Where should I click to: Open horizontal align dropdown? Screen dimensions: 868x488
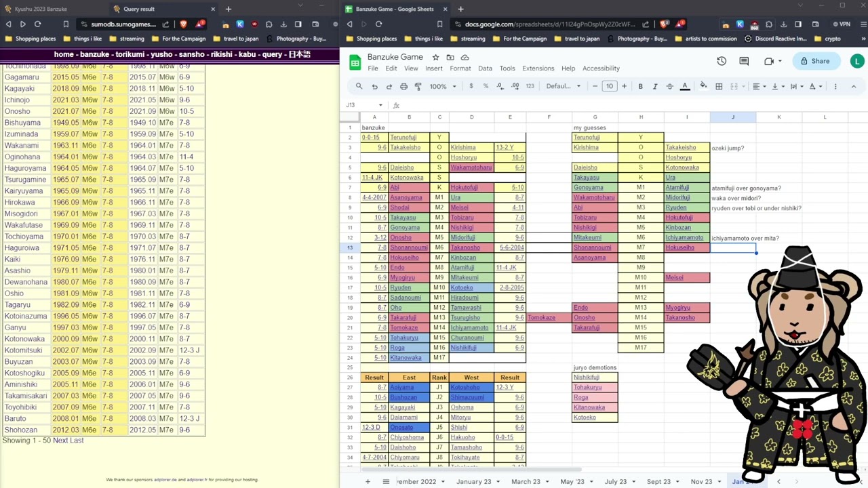pyautogui.click(x=758, y=86)
